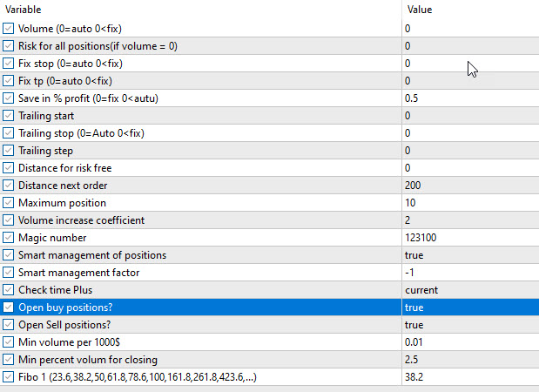
Task: Click the Fibo 1 value 38.2
Action: [x=414, y=377]
